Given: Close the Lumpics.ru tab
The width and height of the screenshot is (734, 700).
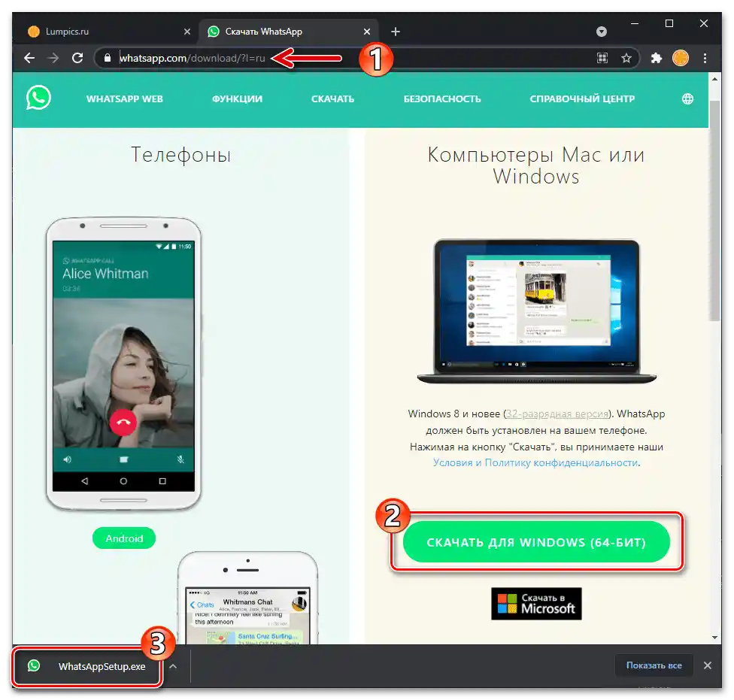Looking at the screenshot, I should (187, 32).
